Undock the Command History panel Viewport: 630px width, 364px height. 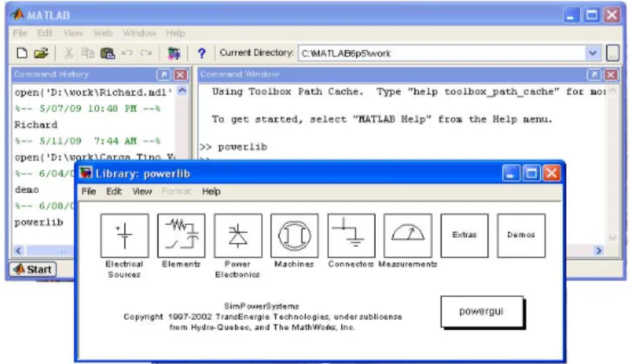(x=163, y=74)
